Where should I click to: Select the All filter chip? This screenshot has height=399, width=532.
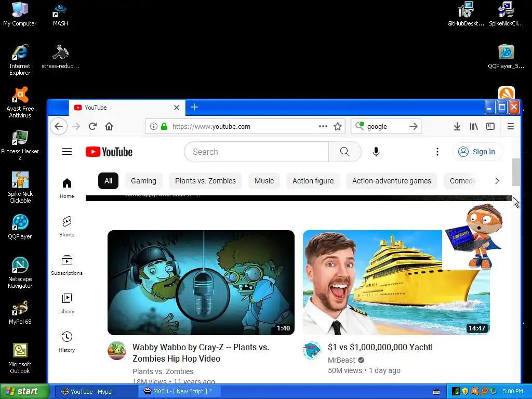coord(108,181)
